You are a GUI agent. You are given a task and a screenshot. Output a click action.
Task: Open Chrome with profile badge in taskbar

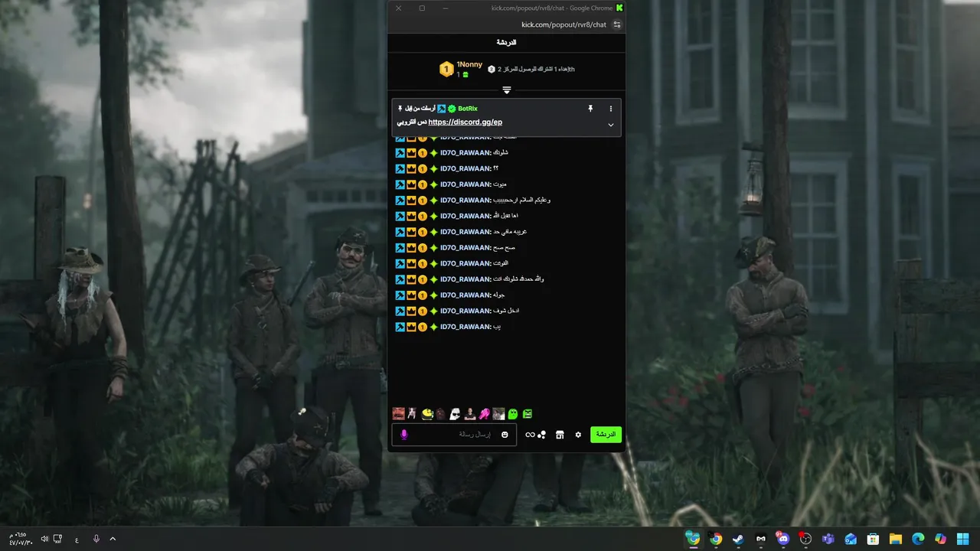click(693, 539)
